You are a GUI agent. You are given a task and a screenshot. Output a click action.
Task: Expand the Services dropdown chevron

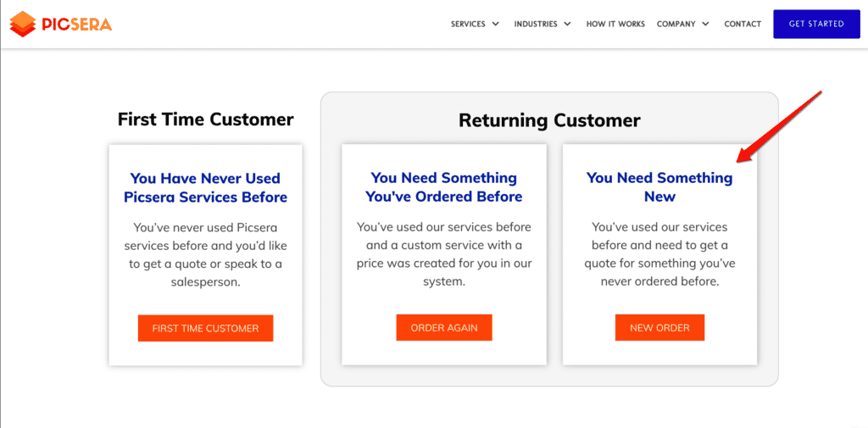[495, 24]
